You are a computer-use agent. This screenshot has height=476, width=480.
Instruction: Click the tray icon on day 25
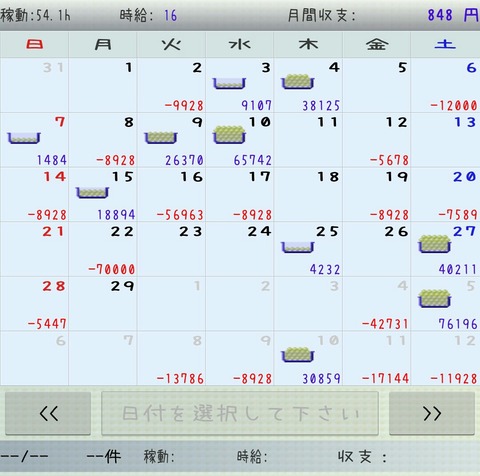(298, 247)
